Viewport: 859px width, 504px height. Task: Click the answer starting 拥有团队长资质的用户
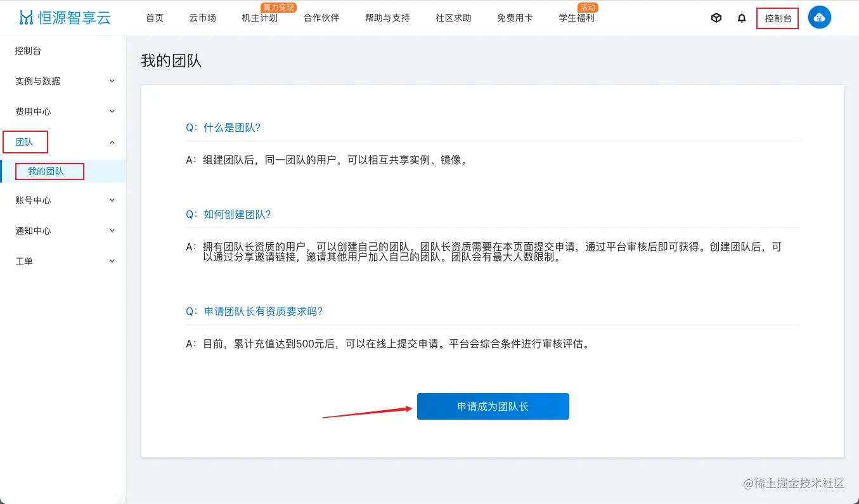coord(484,252)
